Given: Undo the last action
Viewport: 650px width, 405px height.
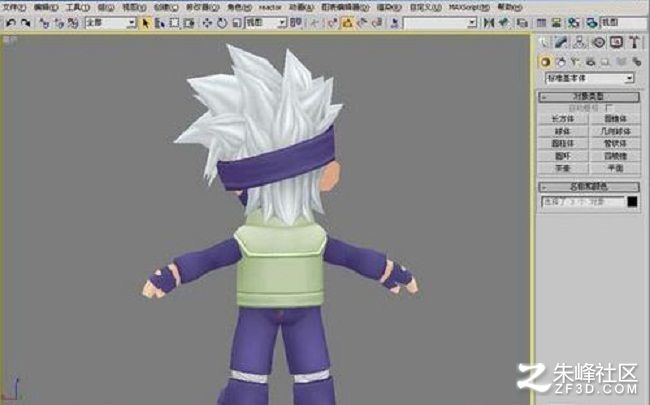Looking at the screenshot, I should coord(11,23).
